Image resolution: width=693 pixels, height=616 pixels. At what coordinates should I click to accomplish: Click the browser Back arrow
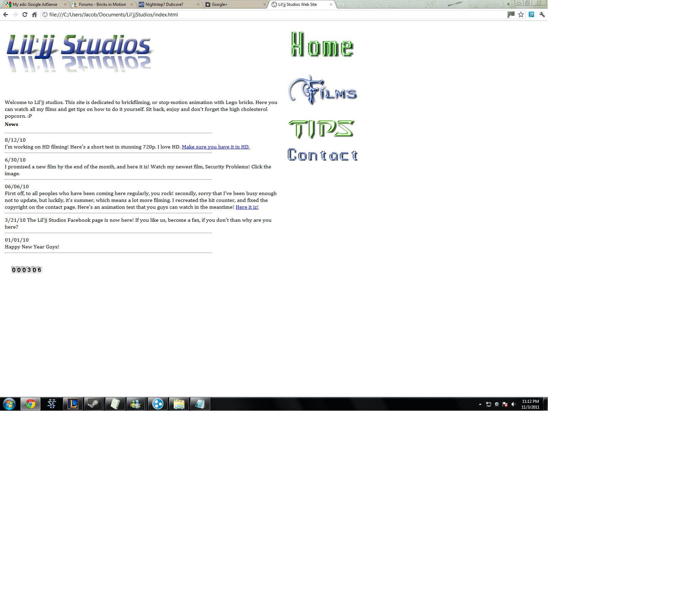point(5,14)
